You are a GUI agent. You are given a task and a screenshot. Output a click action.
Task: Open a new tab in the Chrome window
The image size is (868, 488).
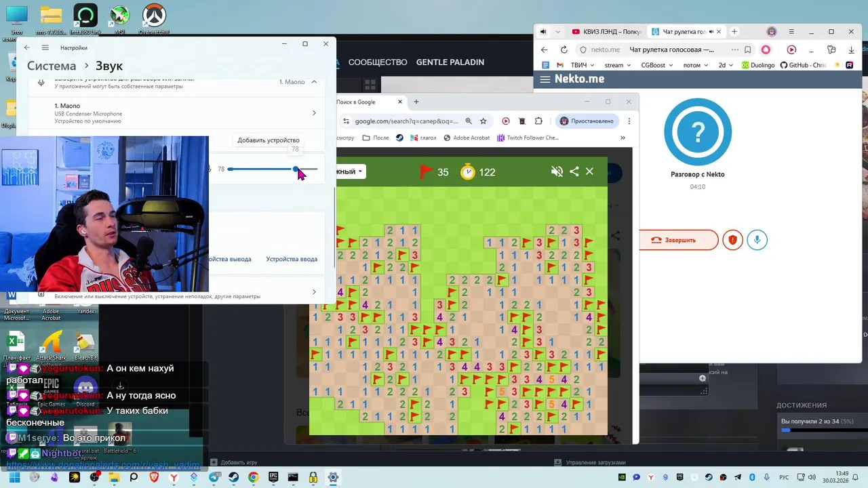(416, 102)
